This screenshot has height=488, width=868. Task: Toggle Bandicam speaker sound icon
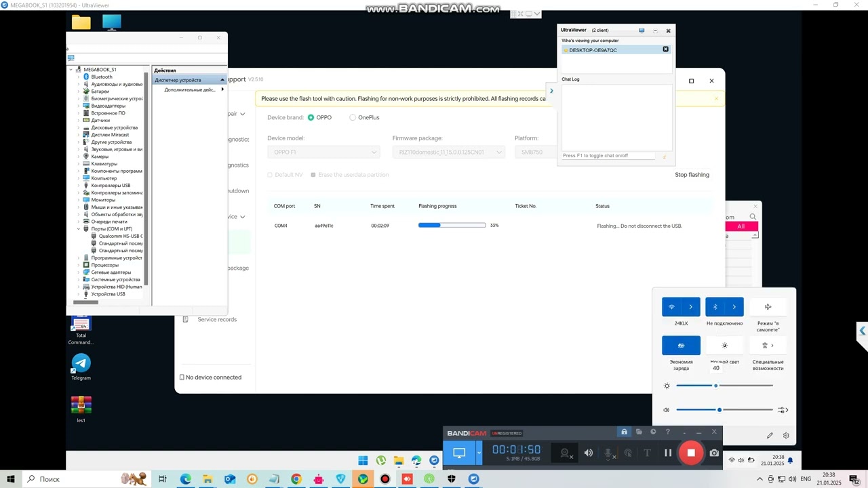pos(589,453)
